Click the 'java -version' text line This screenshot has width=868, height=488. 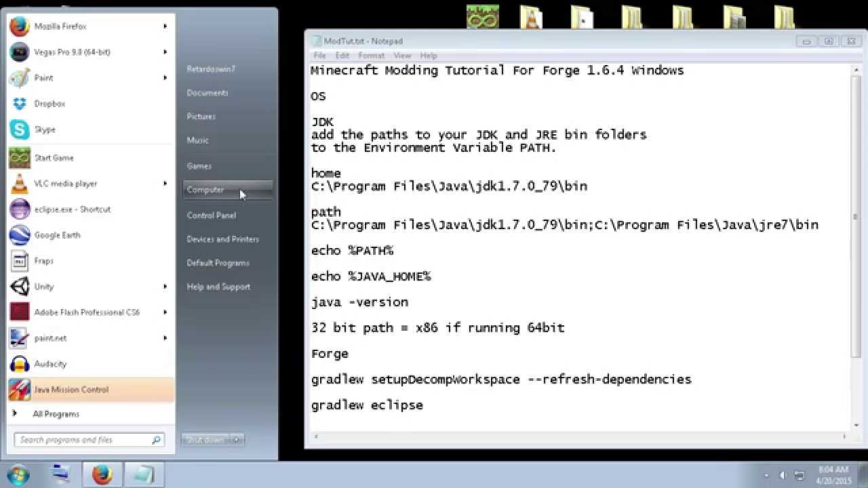click(x=359, y=302)
